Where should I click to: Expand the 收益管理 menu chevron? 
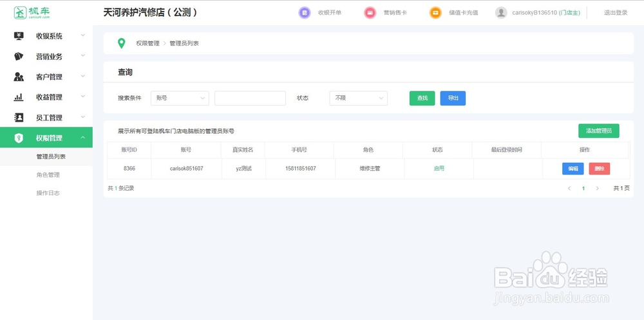pos(83,96)
